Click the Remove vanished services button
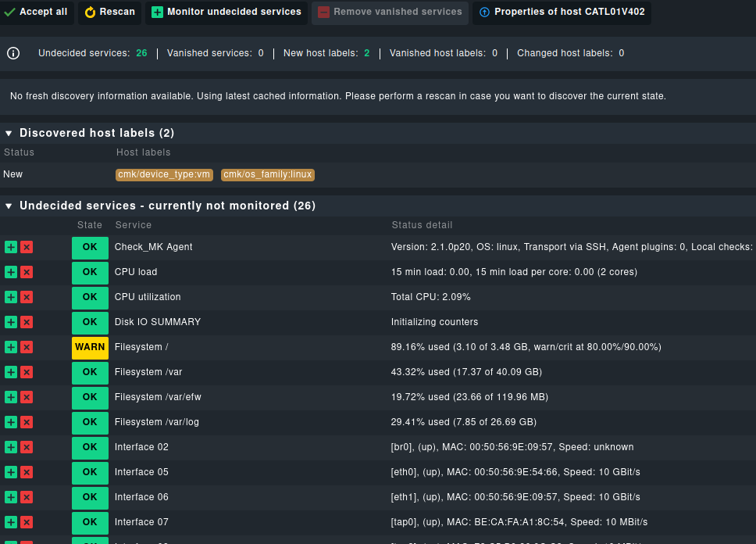Image resolution: width=756 pixels, height=544 pixels. pos(390,13)
